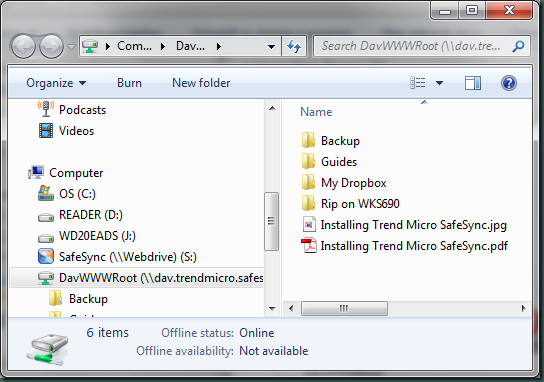Viewport: 544px width, 382px height.
Task: Click the SafeSync drive icon
Action: pos(46,256)
